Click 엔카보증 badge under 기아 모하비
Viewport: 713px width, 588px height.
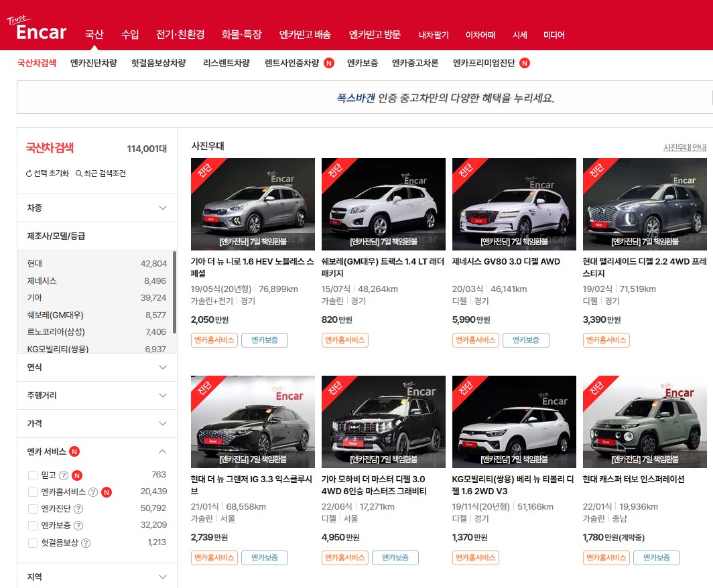point(395,558)
